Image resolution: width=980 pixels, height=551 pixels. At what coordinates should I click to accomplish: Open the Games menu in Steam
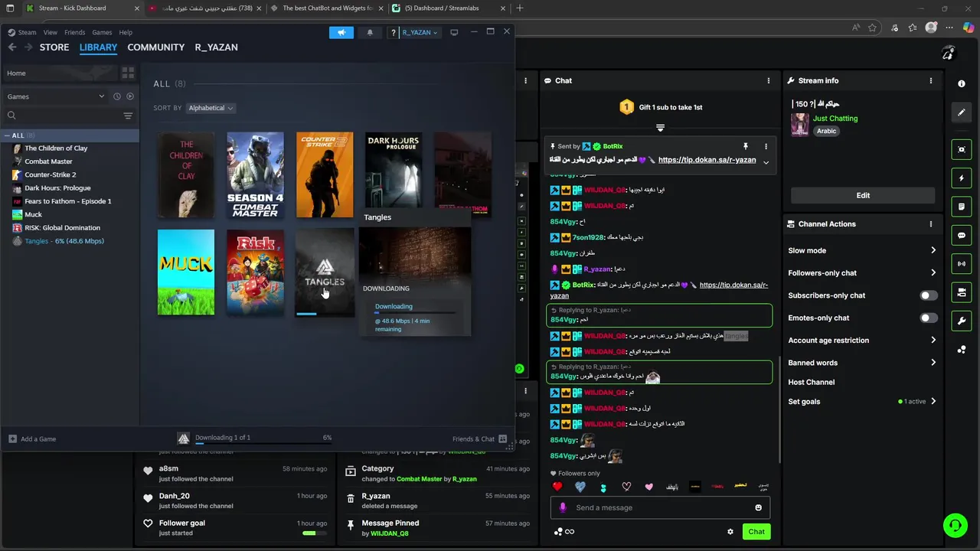tap(102, 32)
